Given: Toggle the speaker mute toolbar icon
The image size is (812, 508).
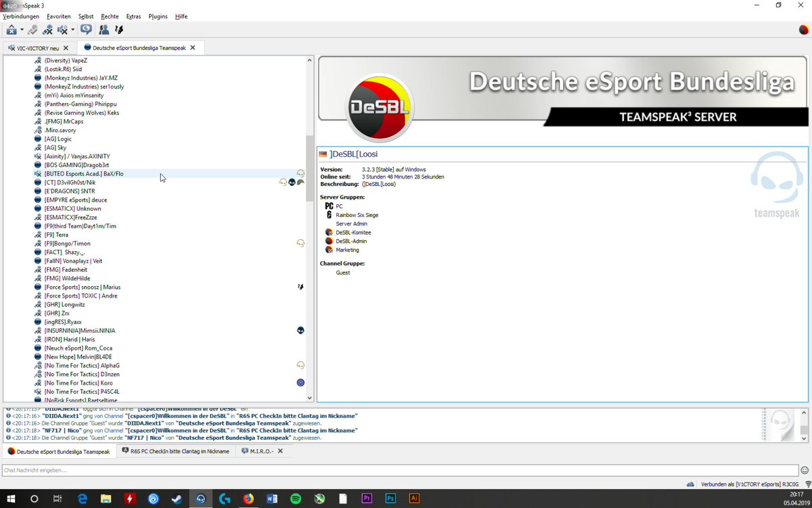Looking at the screenshot, I should click(63, 30).
